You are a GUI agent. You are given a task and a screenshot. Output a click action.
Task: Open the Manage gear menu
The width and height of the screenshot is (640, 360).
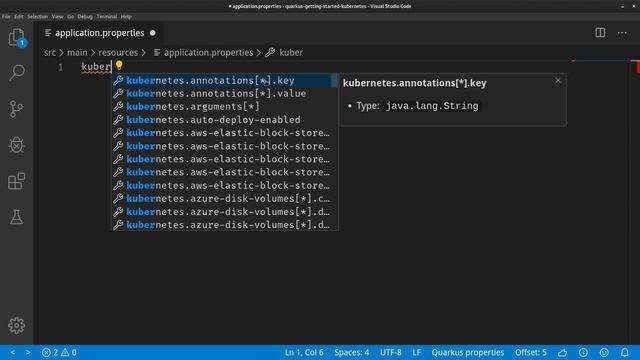[x=16, y=325]
